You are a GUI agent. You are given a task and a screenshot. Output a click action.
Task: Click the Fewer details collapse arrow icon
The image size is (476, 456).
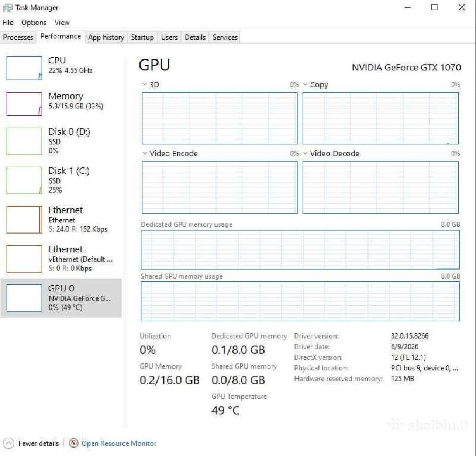9,443
